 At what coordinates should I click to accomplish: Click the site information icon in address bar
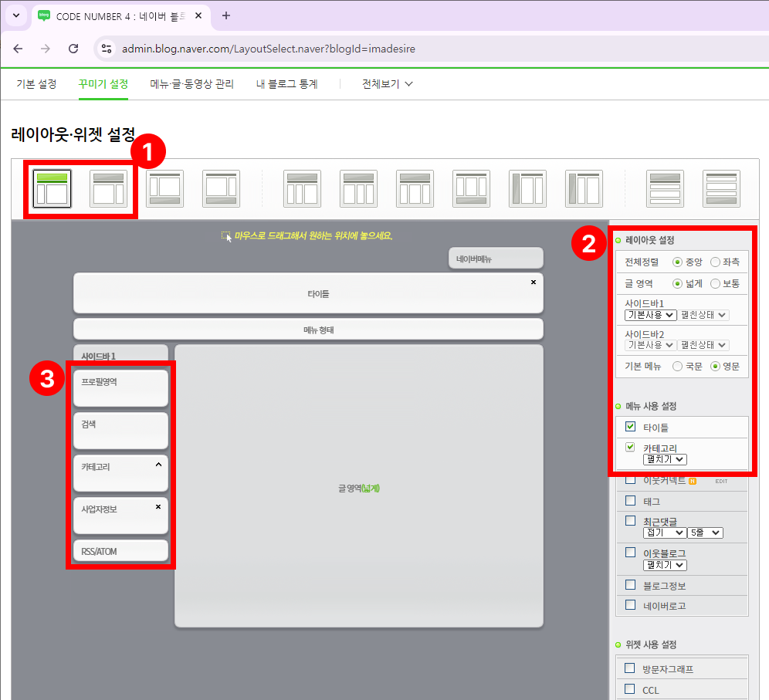tap(107, 49)
